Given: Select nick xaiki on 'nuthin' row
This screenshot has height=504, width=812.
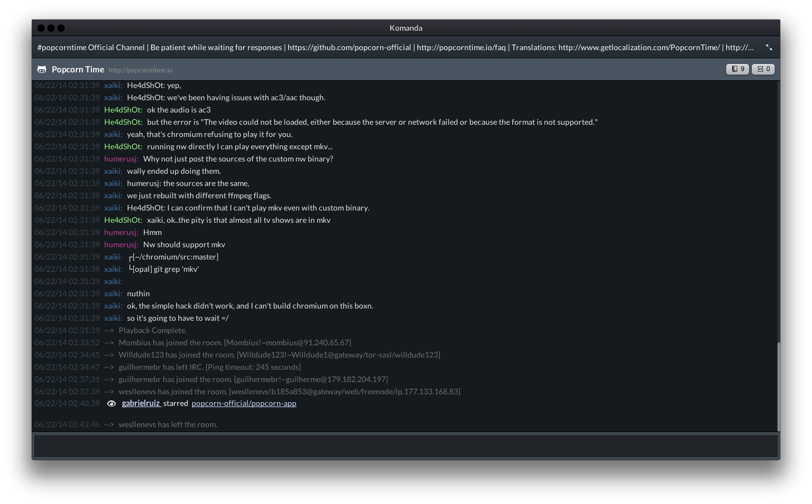Looking at the screenshot, I should (113, 293).
